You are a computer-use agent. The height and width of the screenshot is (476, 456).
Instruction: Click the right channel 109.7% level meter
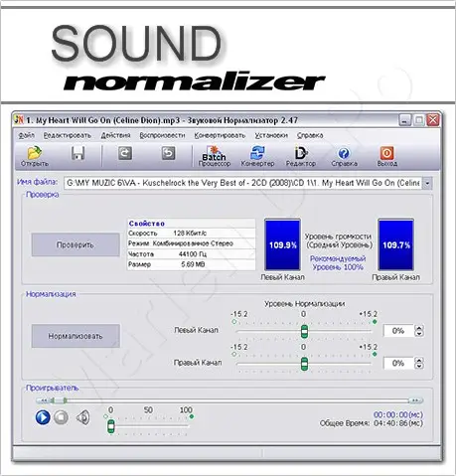click(396, 244)
